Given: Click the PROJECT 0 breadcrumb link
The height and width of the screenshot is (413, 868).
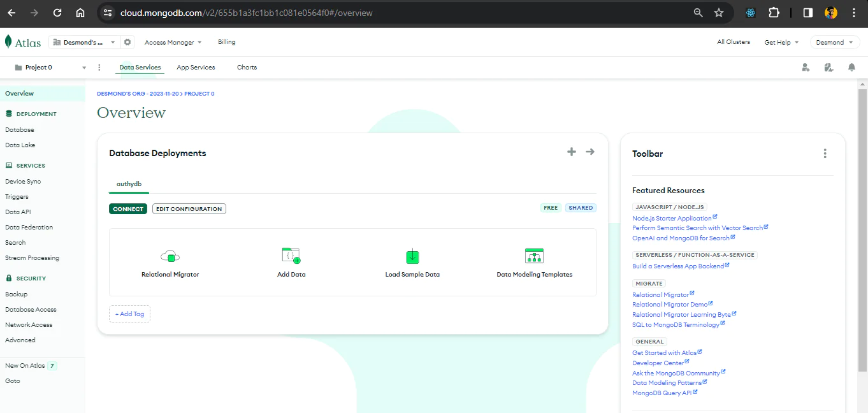Looking at the screenshot, I should tap(200, 94).
